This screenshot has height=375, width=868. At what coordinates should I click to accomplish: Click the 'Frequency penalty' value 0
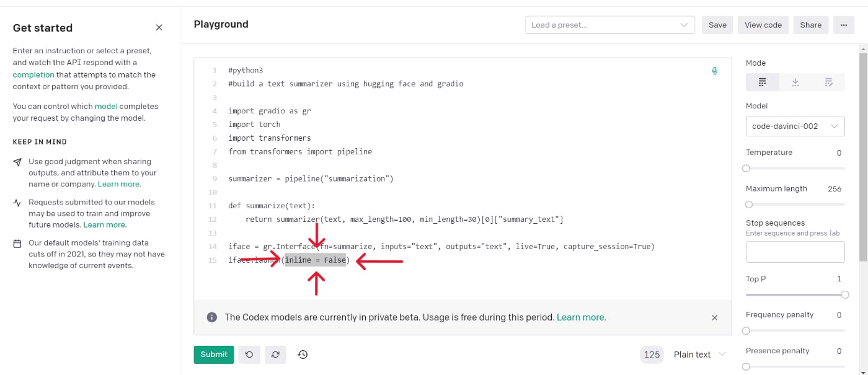pos(839,315)
